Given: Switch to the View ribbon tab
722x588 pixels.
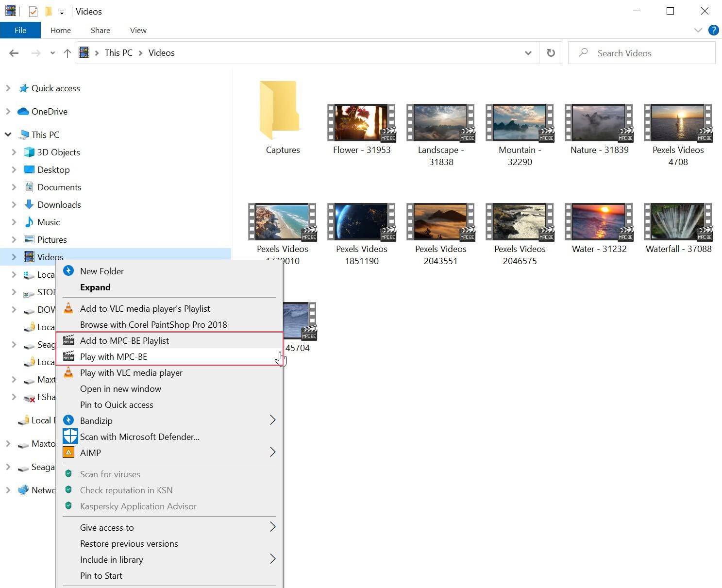Looking at the screenshot, I should click(138, 30).
